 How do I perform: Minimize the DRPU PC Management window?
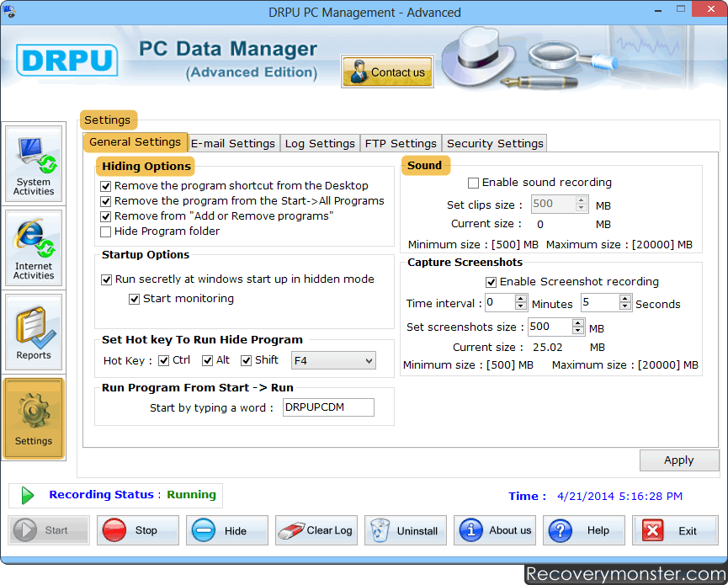tap(658, 10)
